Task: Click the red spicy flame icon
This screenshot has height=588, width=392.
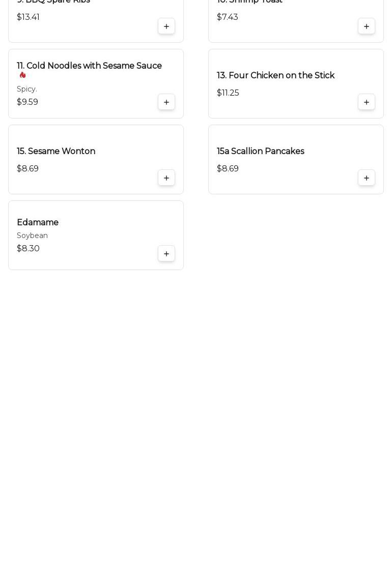Action: coord(23,75)
